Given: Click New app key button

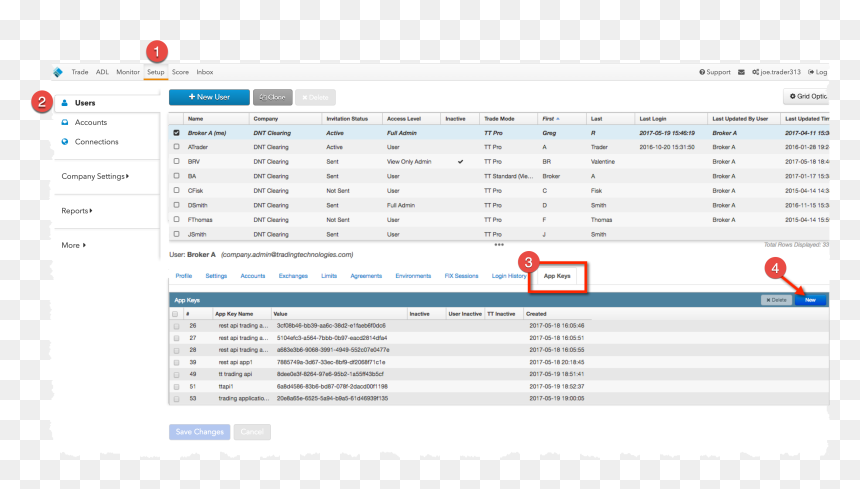Looking at the screenshot, I should coord(810,300).
